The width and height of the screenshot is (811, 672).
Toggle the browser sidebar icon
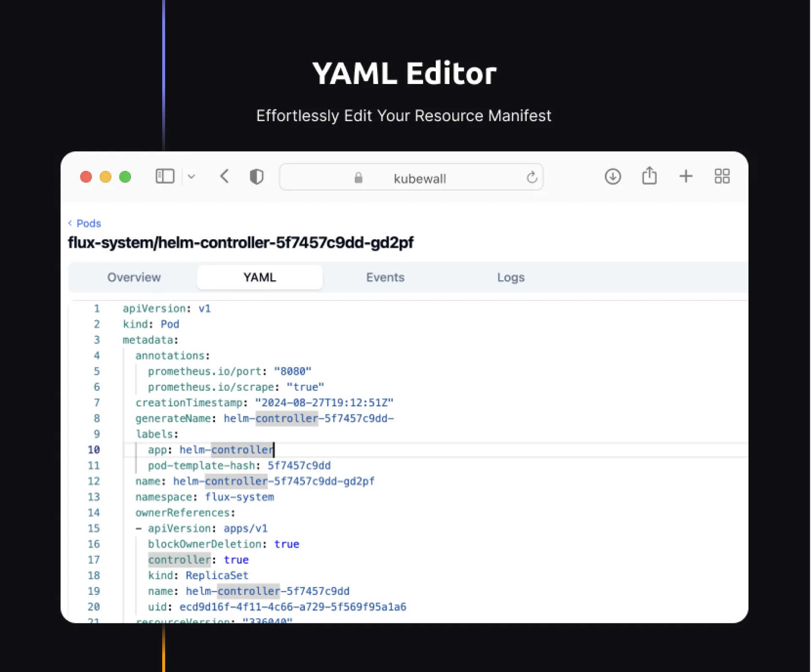click(x=165, y=176)
